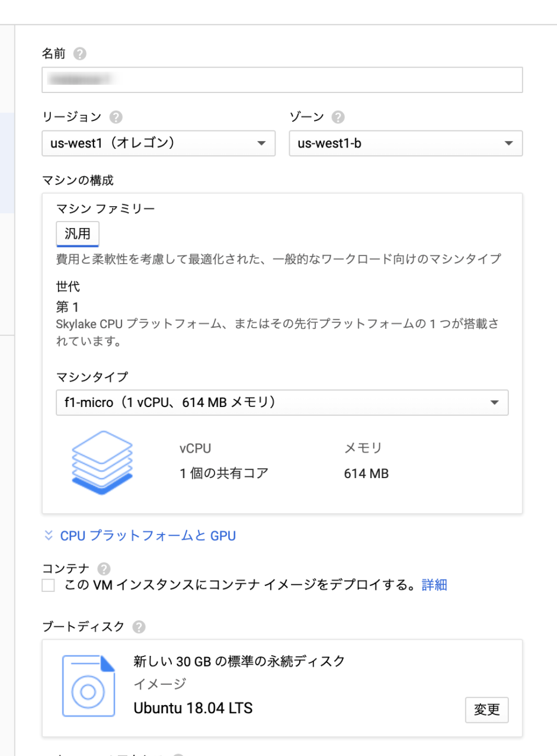Viewport: 557px width, 756px height.
Task: Click the 変更 button to change boot disk
Action: (486, 710)
